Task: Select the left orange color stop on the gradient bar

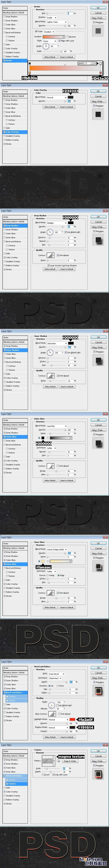Action: (x=30, y=72)
